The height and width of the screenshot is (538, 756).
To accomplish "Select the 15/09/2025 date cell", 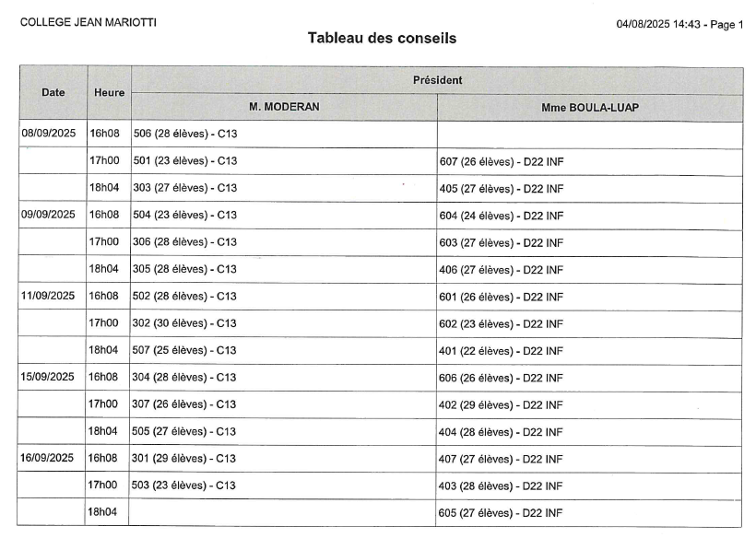I will coord(49,377).
